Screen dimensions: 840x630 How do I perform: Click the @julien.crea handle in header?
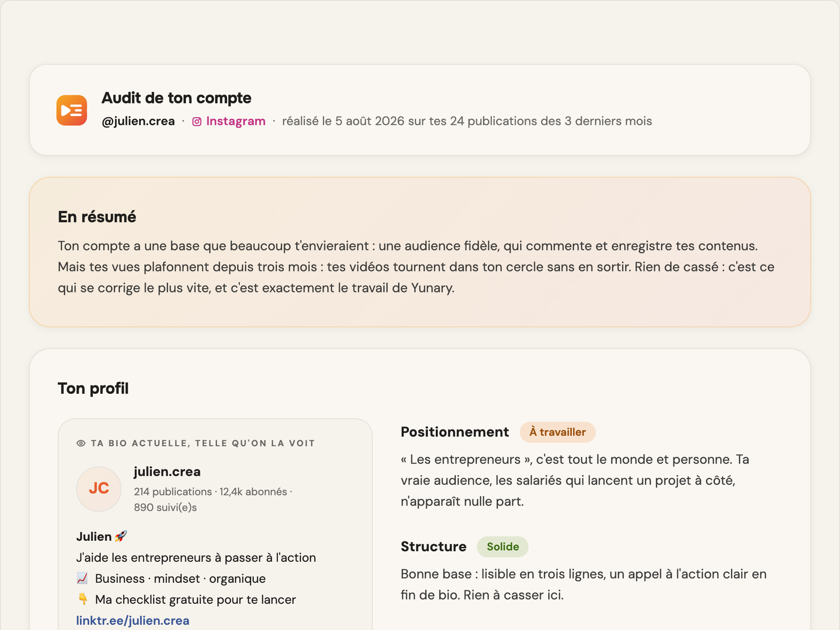[x=138, y=121]
